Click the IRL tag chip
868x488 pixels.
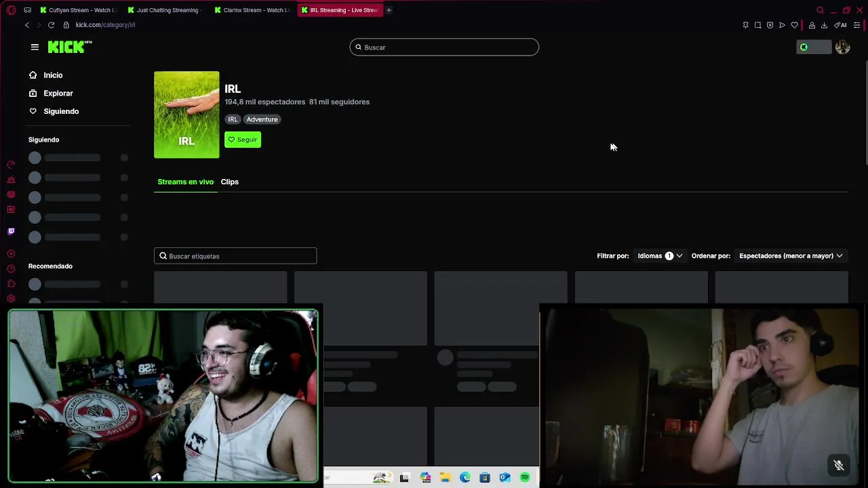233,119
